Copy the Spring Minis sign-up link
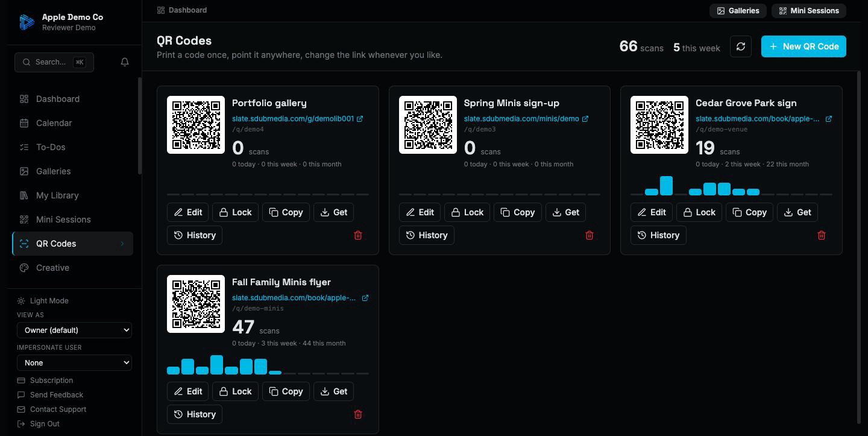 (x=518, y=212)
